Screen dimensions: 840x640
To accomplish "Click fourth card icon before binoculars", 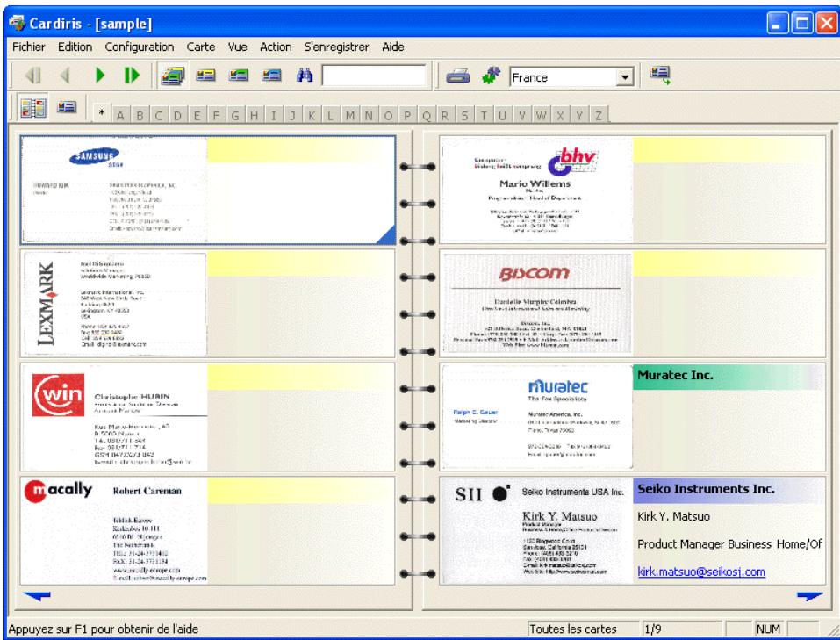I will [x=271, y=76].
